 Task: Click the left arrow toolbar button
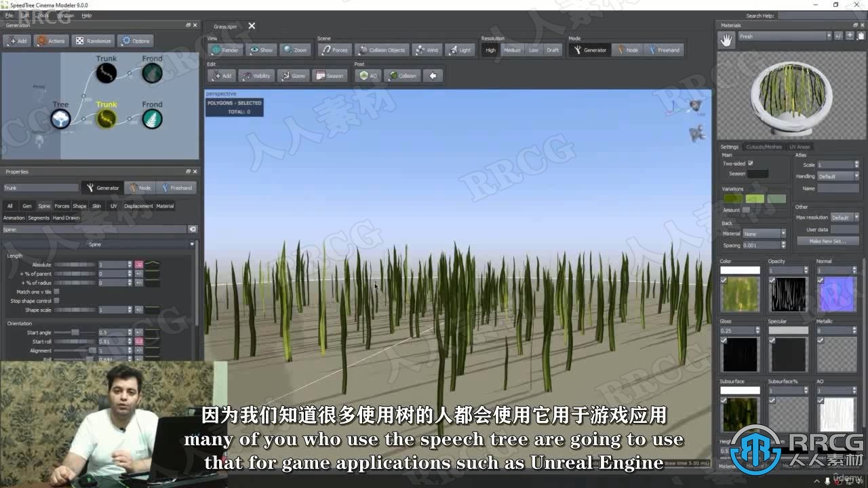tap(433, 76)
